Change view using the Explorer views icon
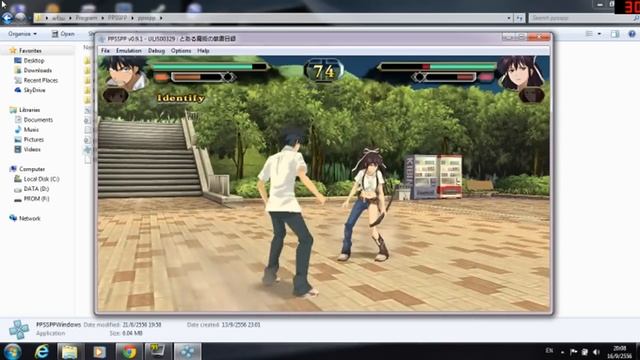 point(589,34)
